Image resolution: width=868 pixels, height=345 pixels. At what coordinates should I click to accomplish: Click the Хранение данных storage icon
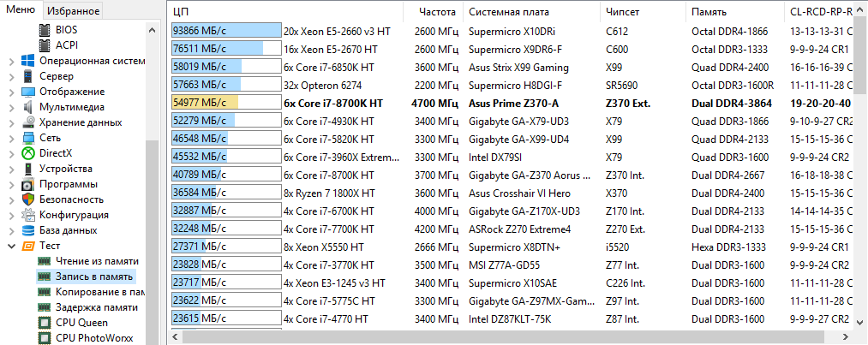coord(27,122)
